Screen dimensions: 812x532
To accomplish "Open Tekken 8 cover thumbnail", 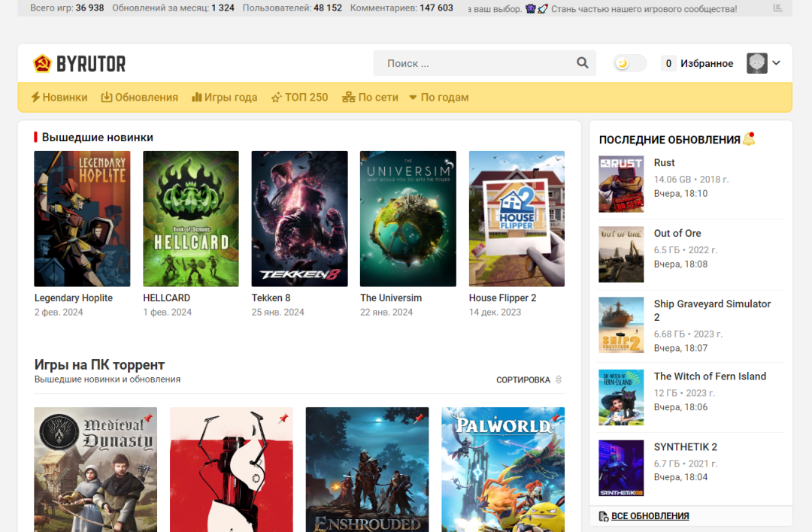I will (299, 219).
